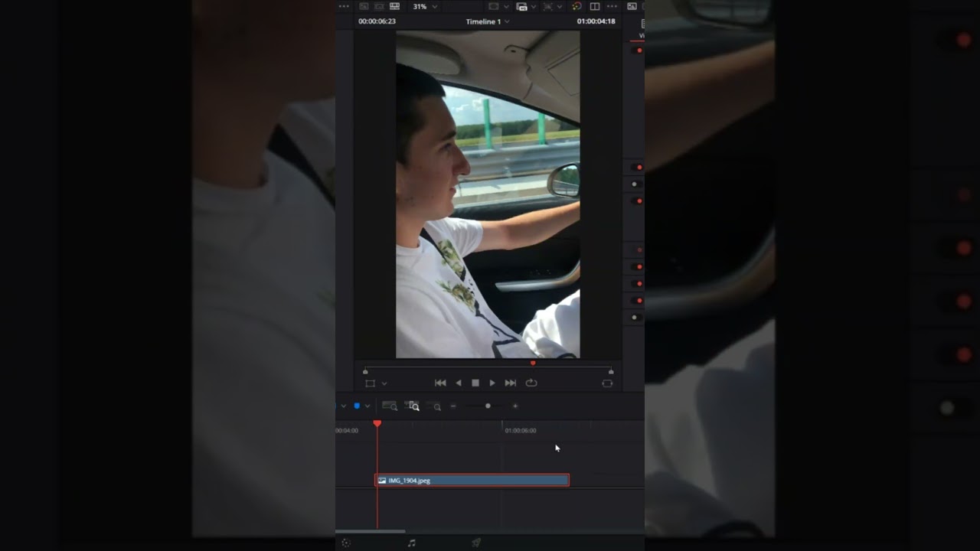
Task: Click the source timecode 00:00:06:23
Action: tap(377, 21)
